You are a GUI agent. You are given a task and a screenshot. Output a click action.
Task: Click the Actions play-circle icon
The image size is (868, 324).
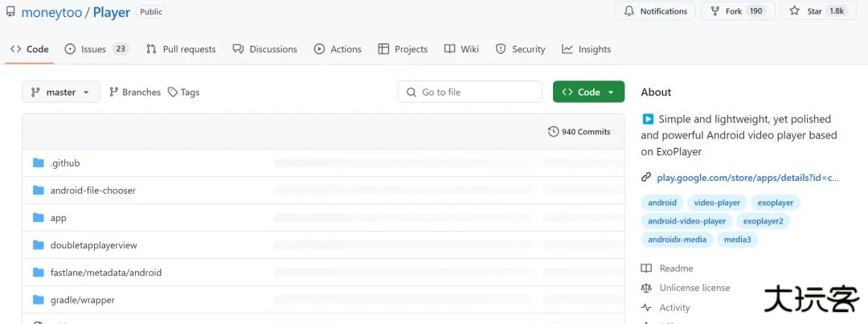click(x=319, y=49)
